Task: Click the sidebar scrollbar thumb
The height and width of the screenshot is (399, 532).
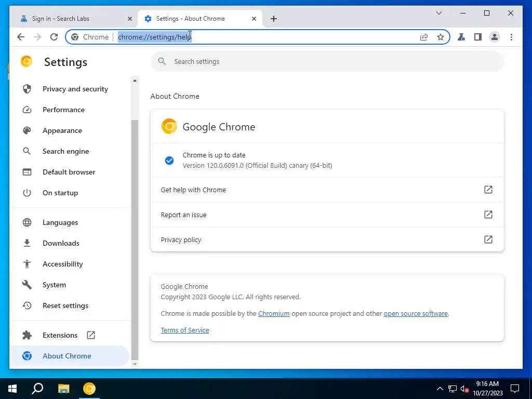Action: [135, 239]
